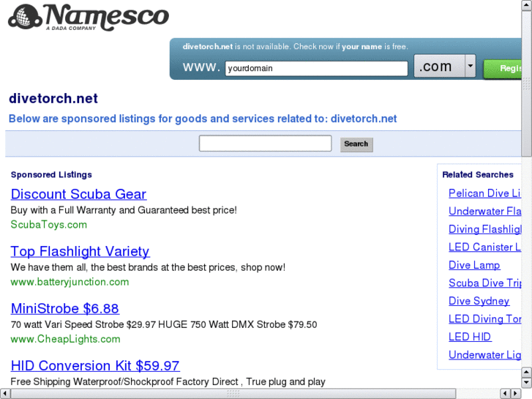Click the horizontal scrollbar right arrow at far right
Viewport: 532px width, 399px height.
coord(516,394)
